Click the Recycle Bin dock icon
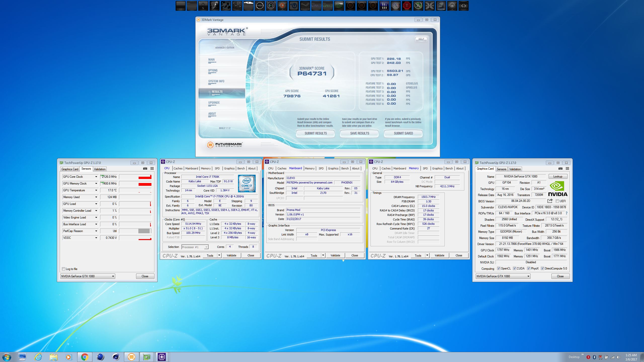The height and width of the screenshot is (362, 644). point(464,6)
